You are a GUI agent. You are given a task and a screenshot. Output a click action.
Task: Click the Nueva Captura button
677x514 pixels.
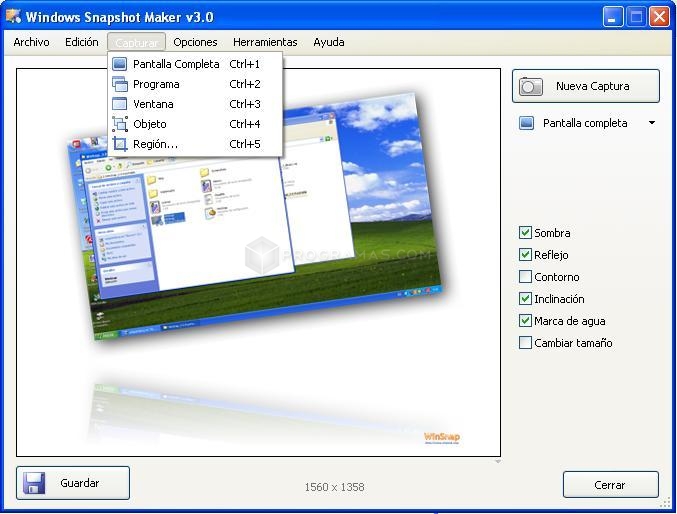[585, 86]
